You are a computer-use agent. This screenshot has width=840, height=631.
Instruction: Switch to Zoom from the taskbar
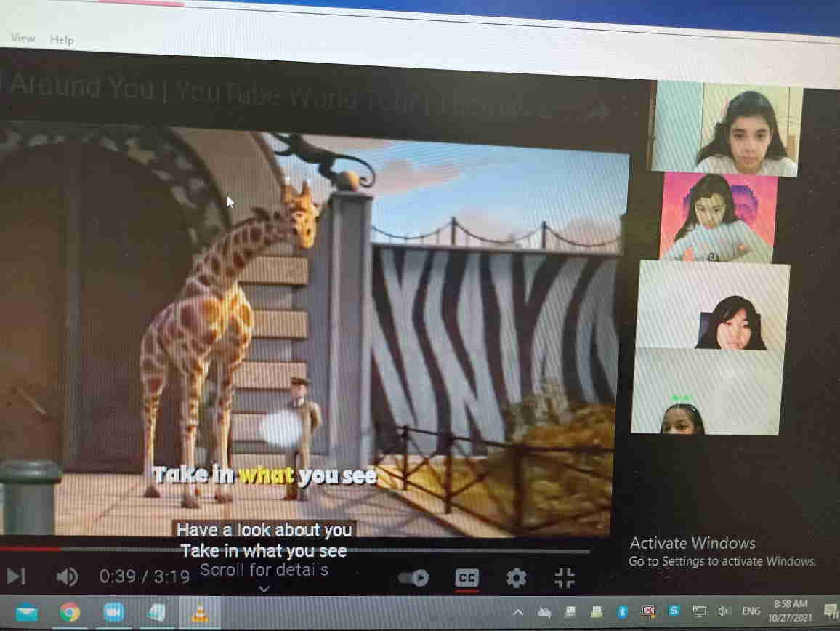[x=113, y=612]
